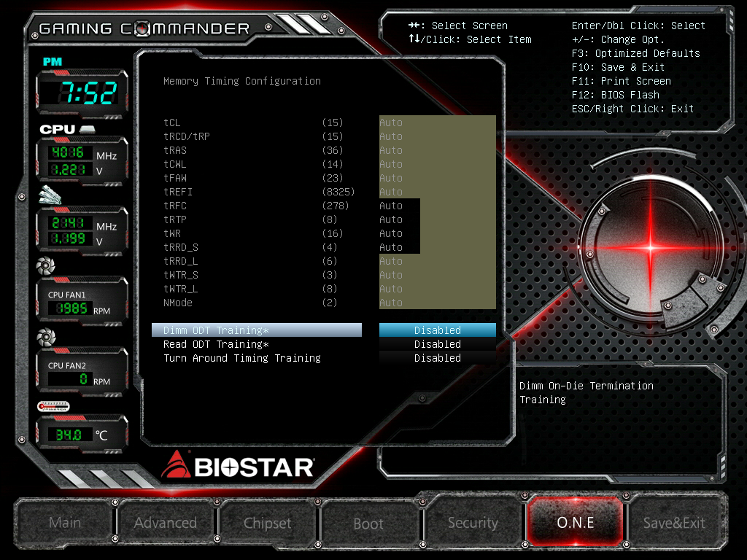This screenshot has width=747, height=560.
Task: Click the tRAS setting label
Action: (x=175, y=150)
